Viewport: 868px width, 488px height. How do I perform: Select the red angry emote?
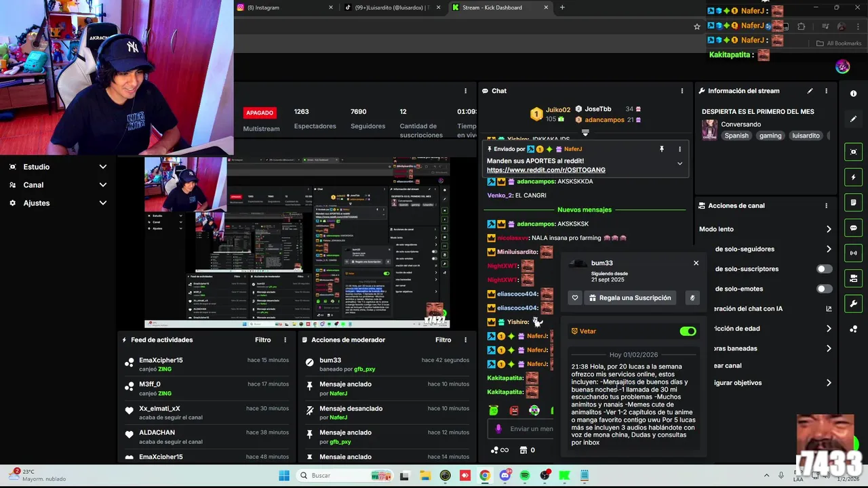[514, 411]
